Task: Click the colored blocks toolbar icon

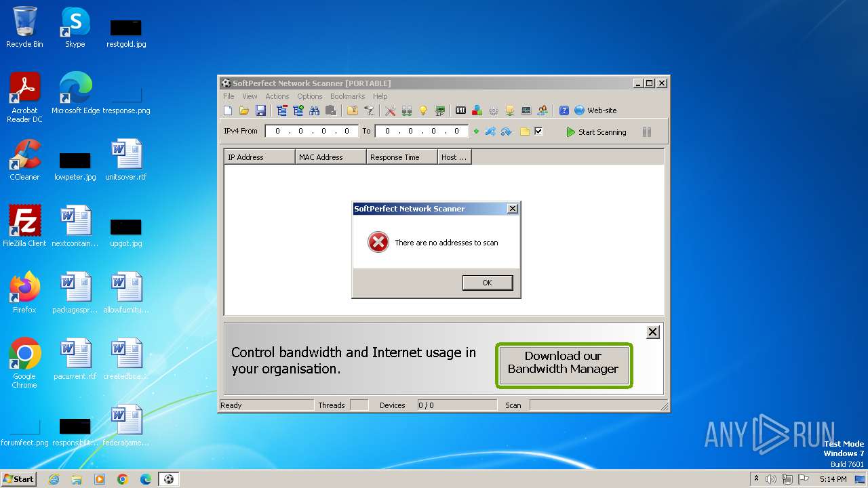Action: pyautogui.click(x=477, y=110)
